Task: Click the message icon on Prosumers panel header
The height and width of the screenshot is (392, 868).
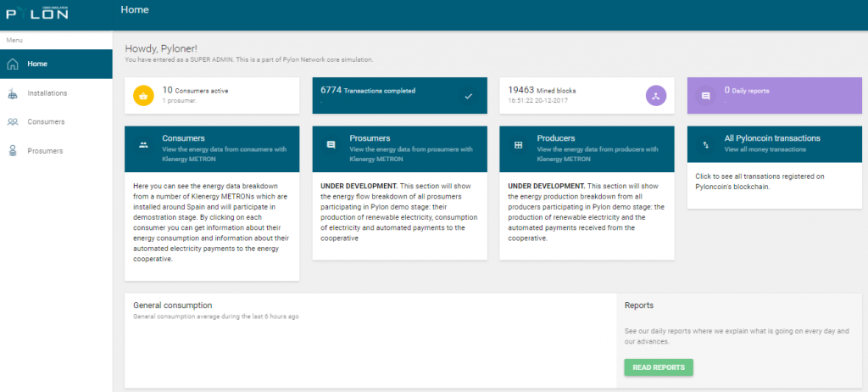Action: point(331,145)
